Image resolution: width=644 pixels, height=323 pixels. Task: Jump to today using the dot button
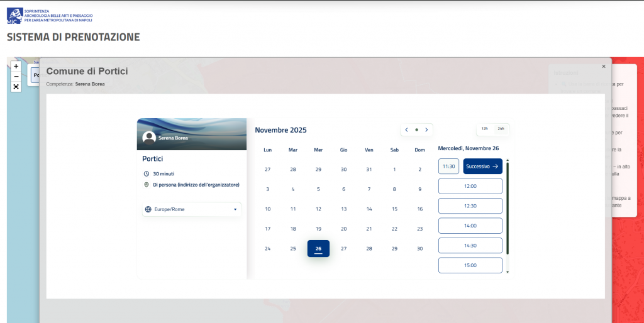point(416,130)
